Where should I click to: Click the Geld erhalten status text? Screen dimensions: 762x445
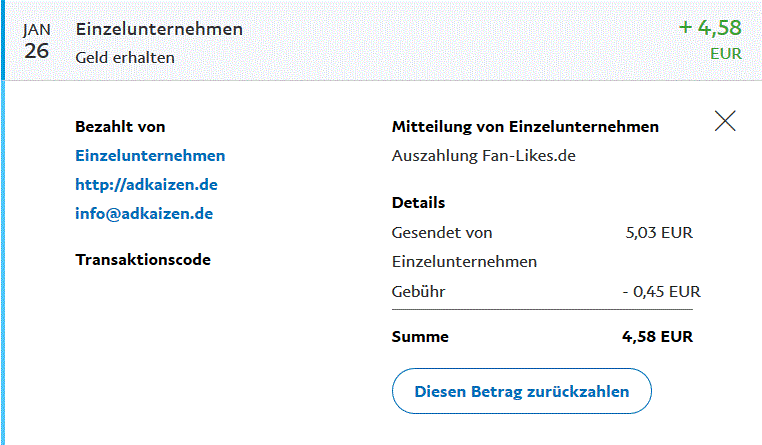125,57
